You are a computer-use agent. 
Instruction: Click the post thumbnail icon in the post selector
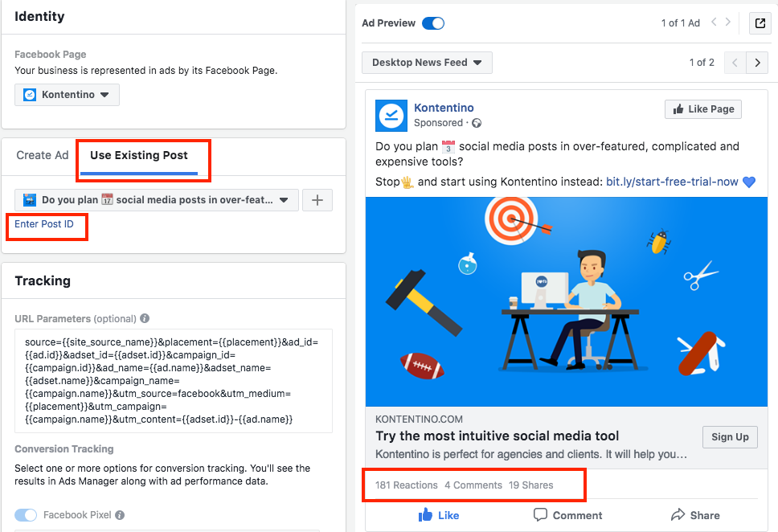pyautogui.click(x=30, y=200)
